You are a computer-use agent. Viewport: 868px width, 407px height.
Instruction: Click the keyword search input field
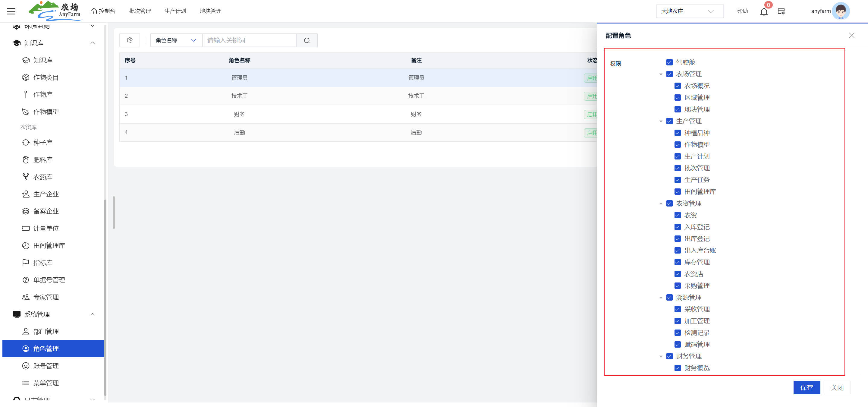pos(249,40)
